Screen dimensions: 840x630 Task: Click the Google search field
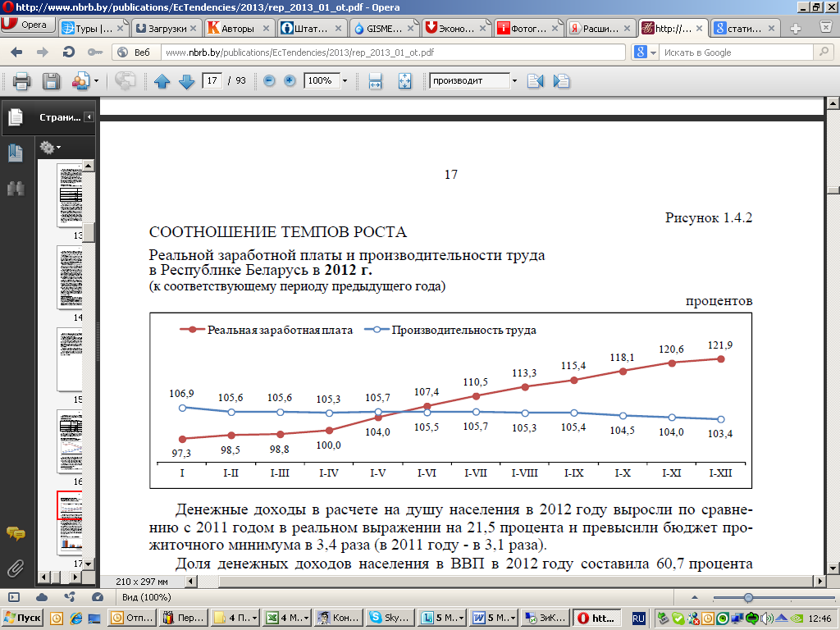coord(737,52)
